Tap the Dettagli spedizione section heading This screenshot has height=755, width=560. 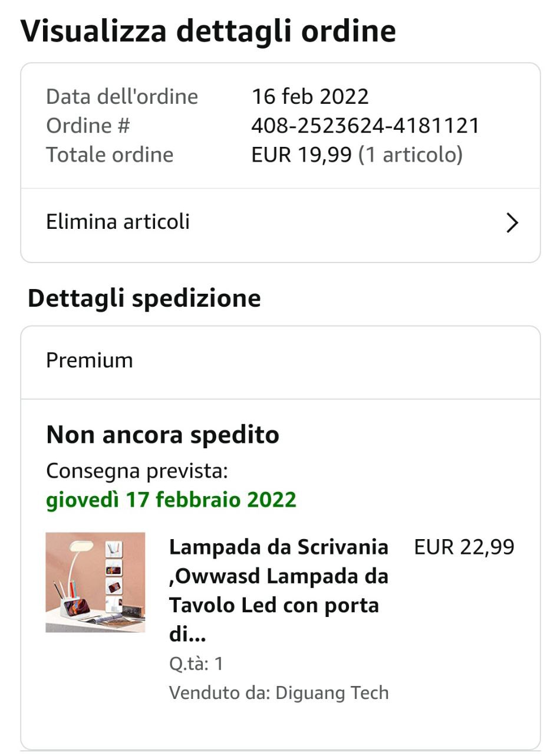[144, 298]
